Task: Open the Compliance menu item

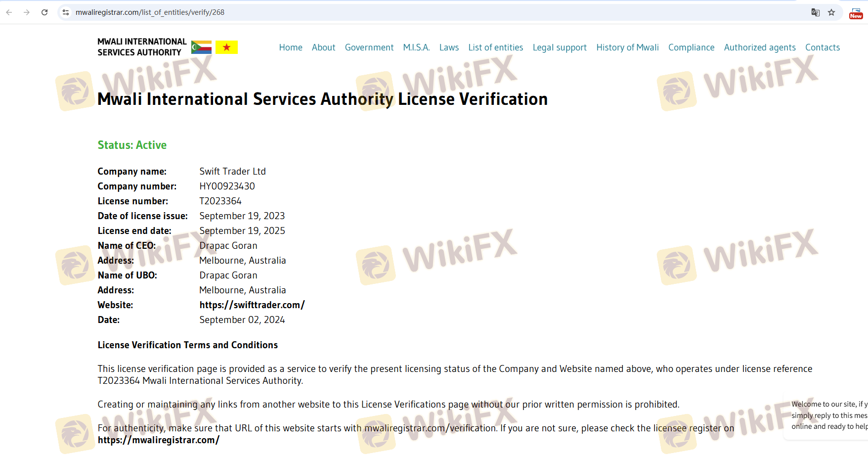Action: point(691,47)
